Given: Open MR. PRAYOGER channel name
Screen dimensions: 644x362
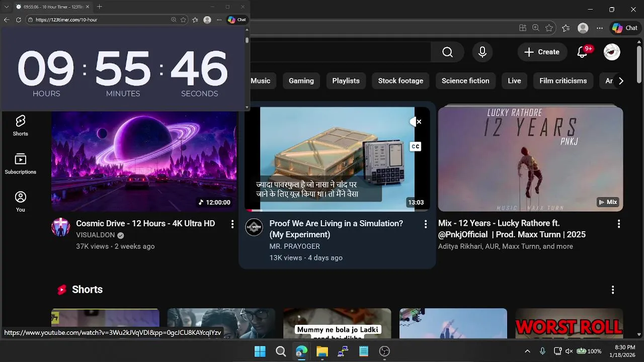Looking at the screenshot, I should pyautogui.click(x=295, y=246).
